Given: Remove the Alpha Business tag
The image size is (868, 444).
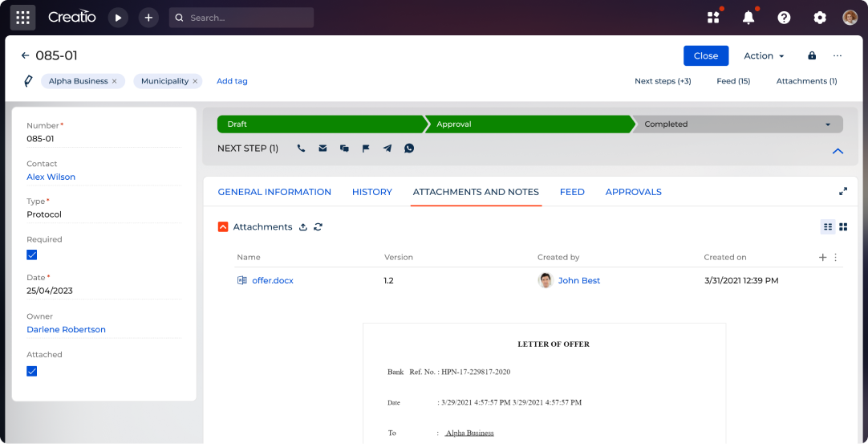Looking at the screenshot, I should (x=114, y=81).
